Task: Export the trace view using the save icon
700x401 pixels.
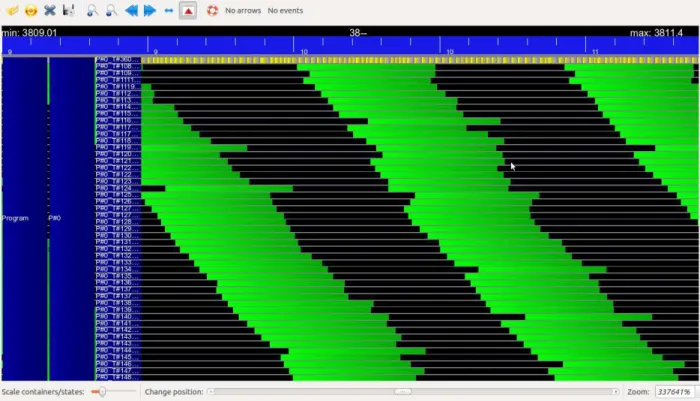Action: pyautogui.click(x=68, y=10)
